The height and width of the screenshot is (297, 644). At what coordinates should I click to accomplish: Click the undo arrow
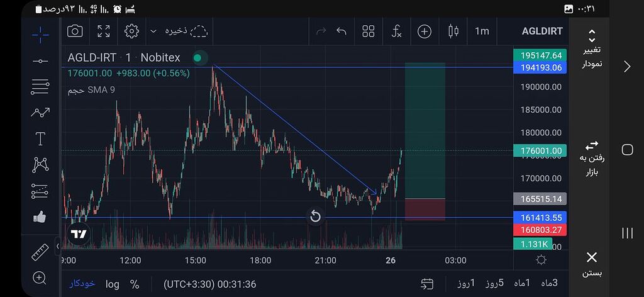click(x=341, y=31)
